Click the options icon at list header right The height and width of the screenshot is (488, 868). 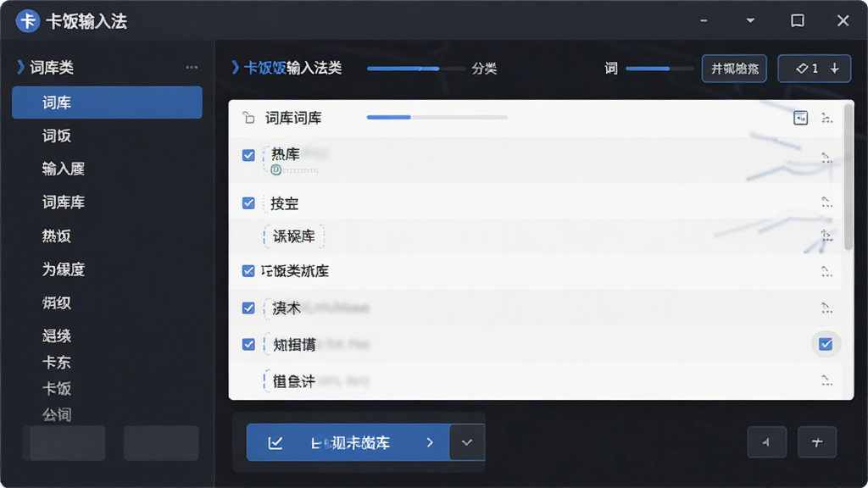click(x=826, y=118)
